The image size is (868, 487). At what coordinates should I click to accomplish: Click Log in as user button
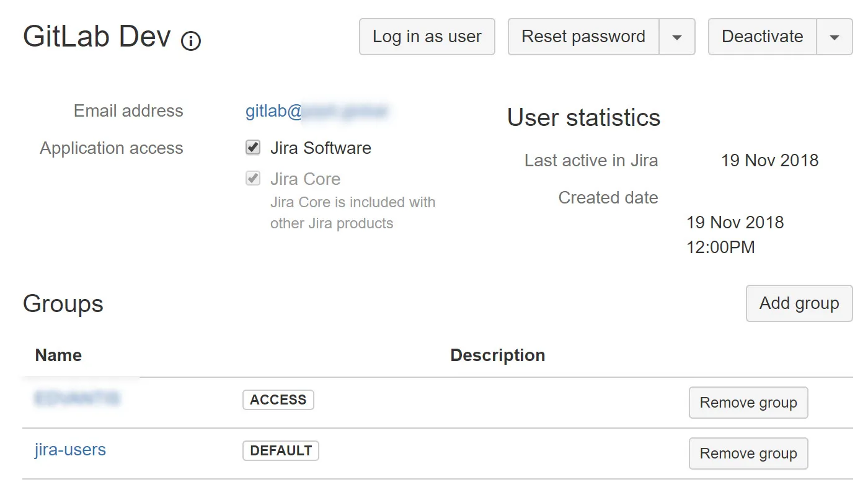pyautogui.click(x=427, y=37)
